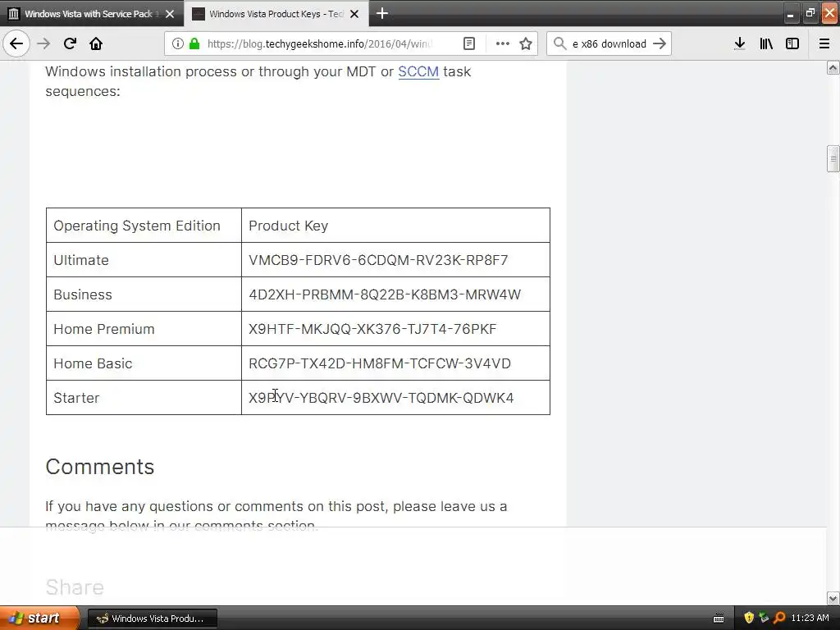Viewport: 840px width, 630px height.
Task: Open a new browser tab
Action: (382, 13)
